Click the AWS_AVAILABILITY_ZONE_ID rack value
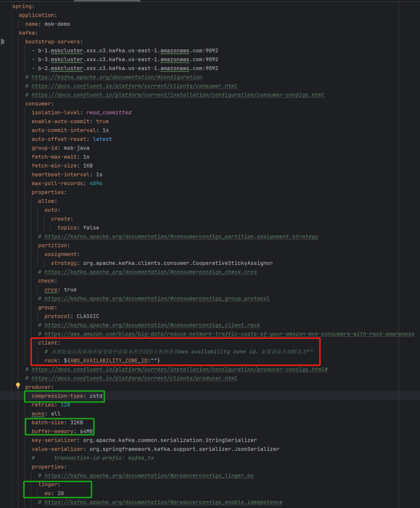 112,361
